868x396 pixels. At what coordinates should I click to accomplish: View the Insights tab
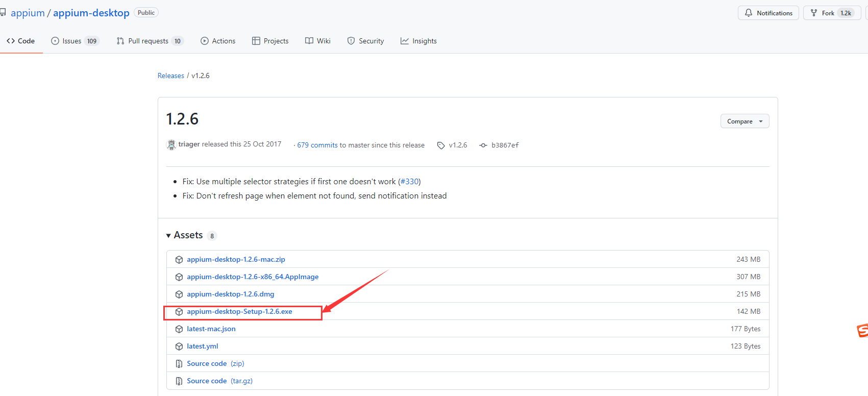point(418,41)
